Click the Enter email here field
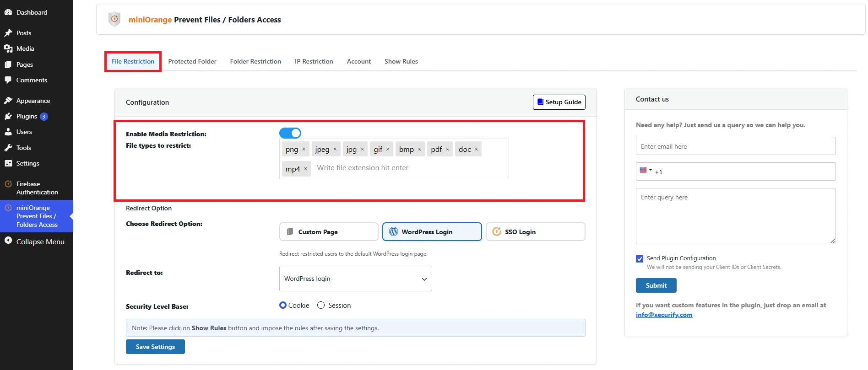Screen dimensions: 868x370 pyautogui.click(x=736, y=146)
